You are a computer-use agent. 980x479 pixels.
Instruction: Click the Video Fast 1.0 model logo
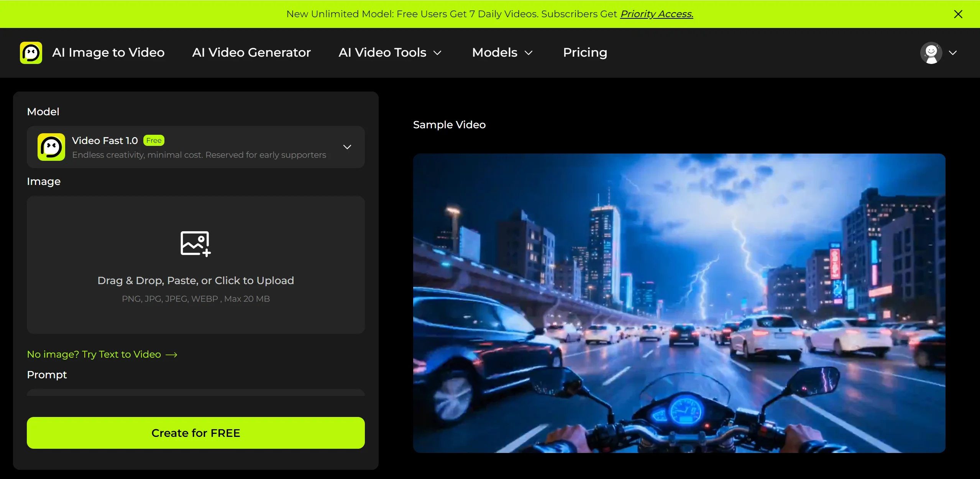point(51,147)
